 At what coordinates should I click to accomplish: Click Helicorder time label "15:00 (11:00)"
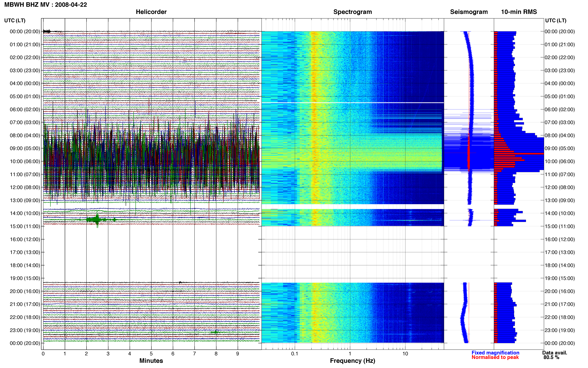25,226
